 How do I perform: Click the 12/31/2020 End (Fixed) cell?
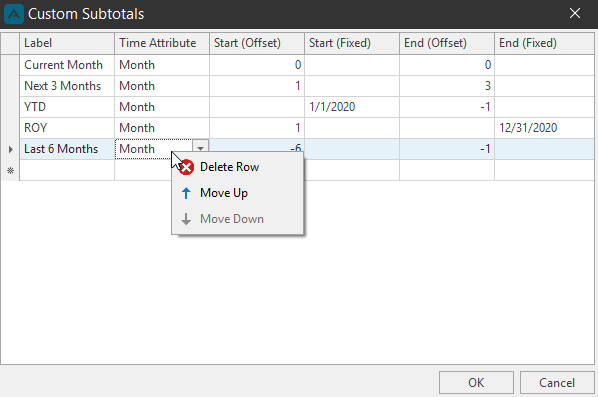click(x=544, y=128)
